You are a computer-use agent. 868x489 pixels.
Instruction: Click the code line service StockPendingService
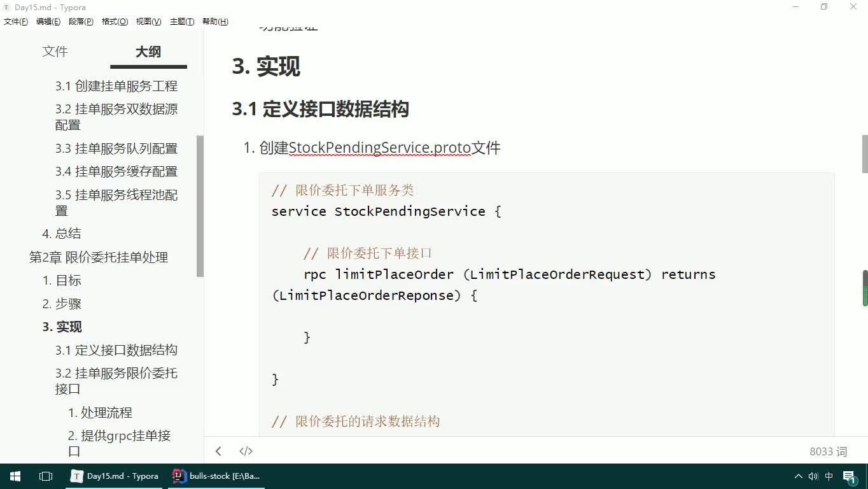386,211
